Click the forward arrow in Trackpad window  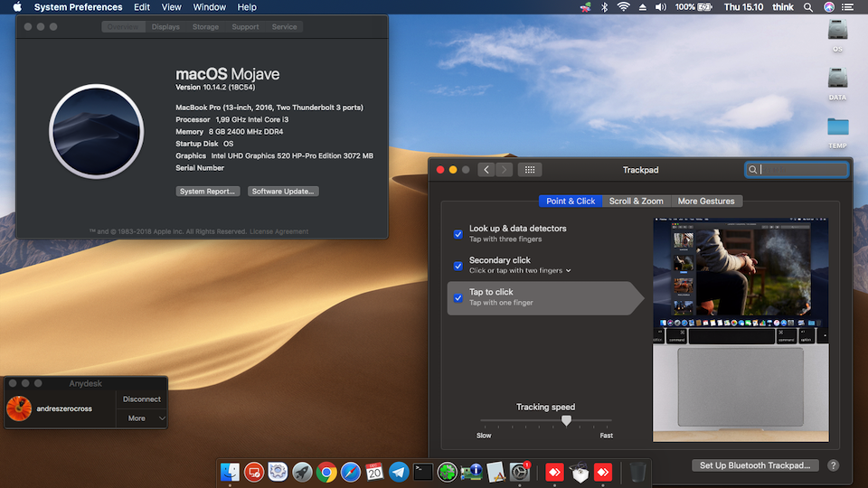tap(505, 170)
